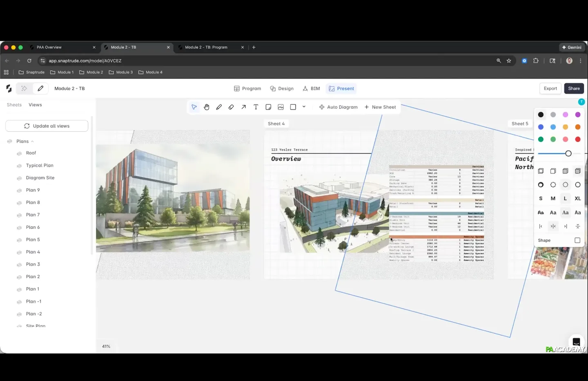Select the arrow drawing tool
The image size is (588, 381).
tap(243, 107)
